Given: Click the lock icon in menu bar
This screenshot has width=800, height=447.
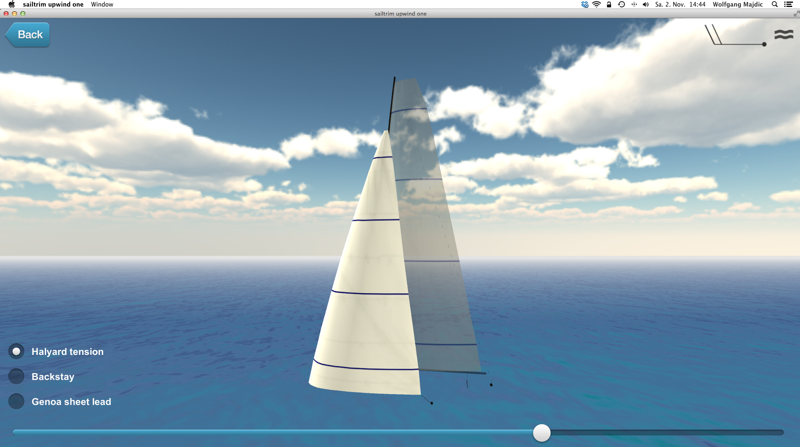Looking at the screenshot, I should tap(609, 4).
